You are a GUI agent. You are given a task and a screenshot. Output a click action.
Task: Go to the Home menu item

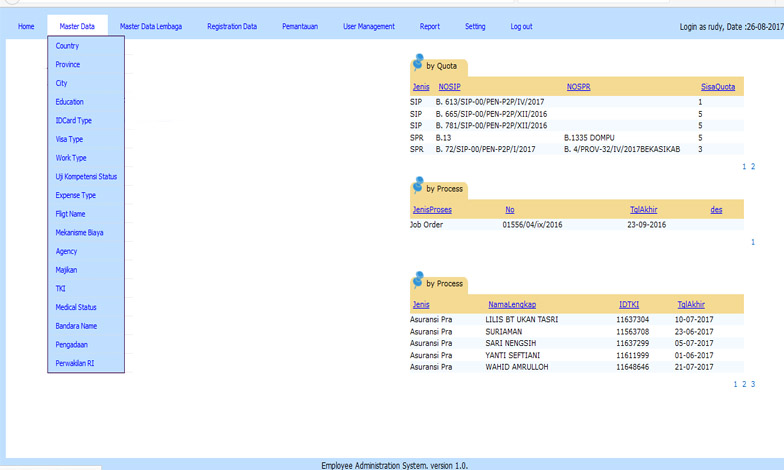pyautogui.click(x=26, y=26)
